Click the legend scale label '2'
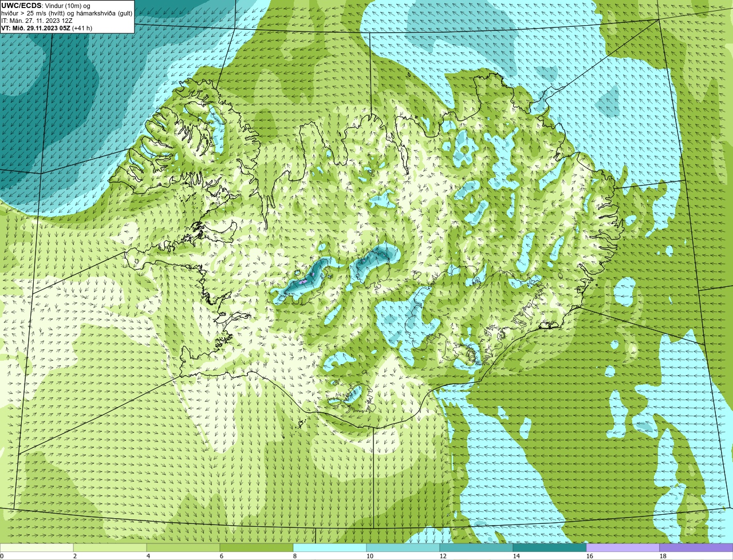733x560 pixels. [75, 556]
